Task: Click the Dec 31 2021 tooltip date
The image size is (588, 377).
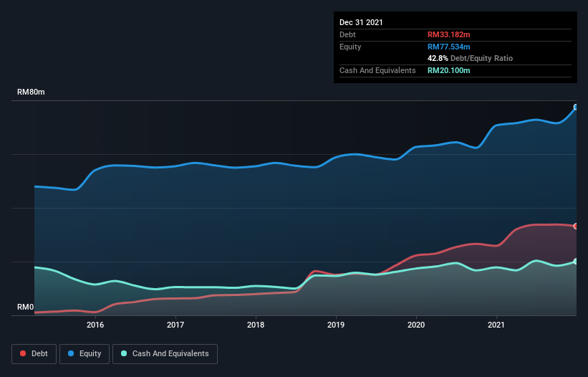Action: click(361, 22)
